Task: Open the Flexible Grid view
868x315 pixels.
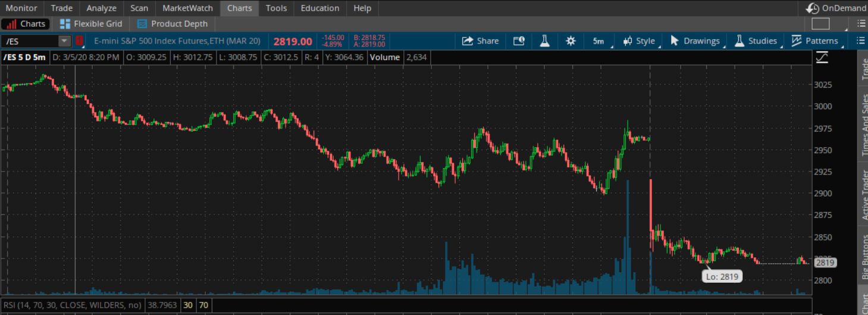Action: click(x=91, y=24)
